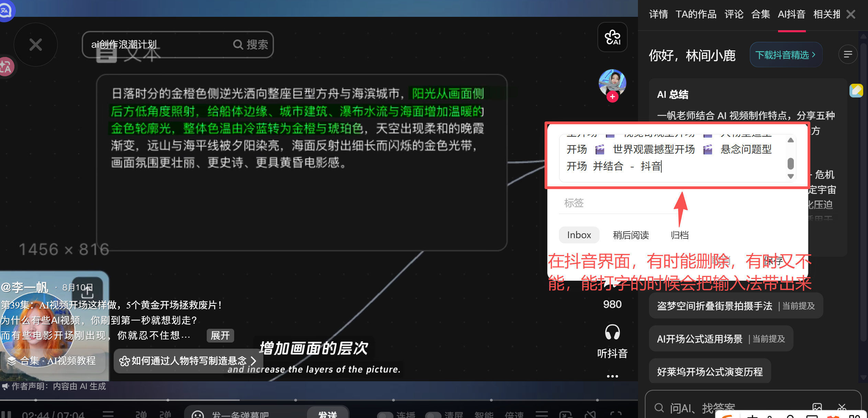Select the 盗梦空间折叠街景拍摄手法 suggestion
The width and height of the screenshot is (868, 418).
pos(736,306)
